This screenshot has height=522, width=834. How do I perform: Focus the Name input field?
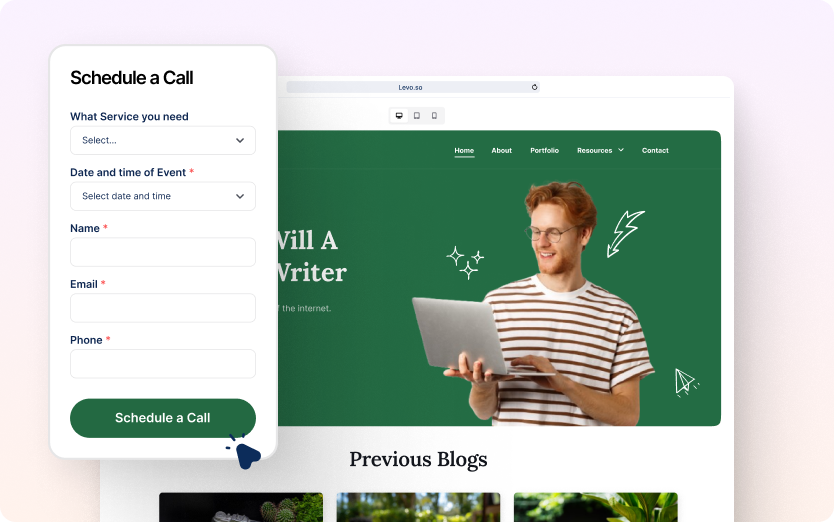(x=163, y=252)
